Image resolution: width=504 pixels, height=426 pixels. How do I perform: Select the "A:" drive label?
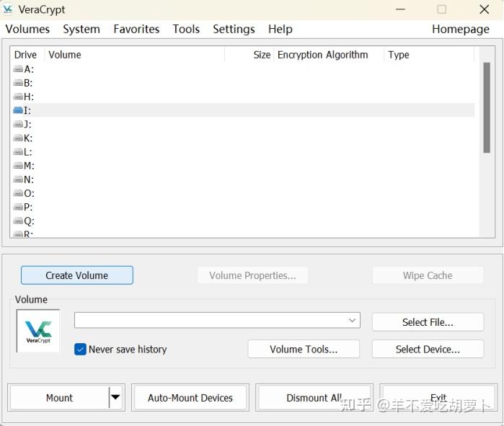pyautogui.click(x=29, y=69)
